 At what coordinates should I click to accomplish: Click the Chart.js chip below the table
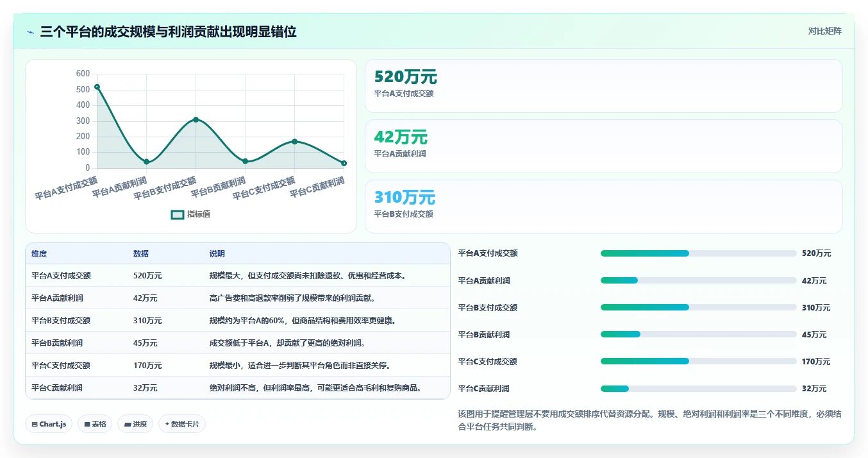tap(49, 424)
